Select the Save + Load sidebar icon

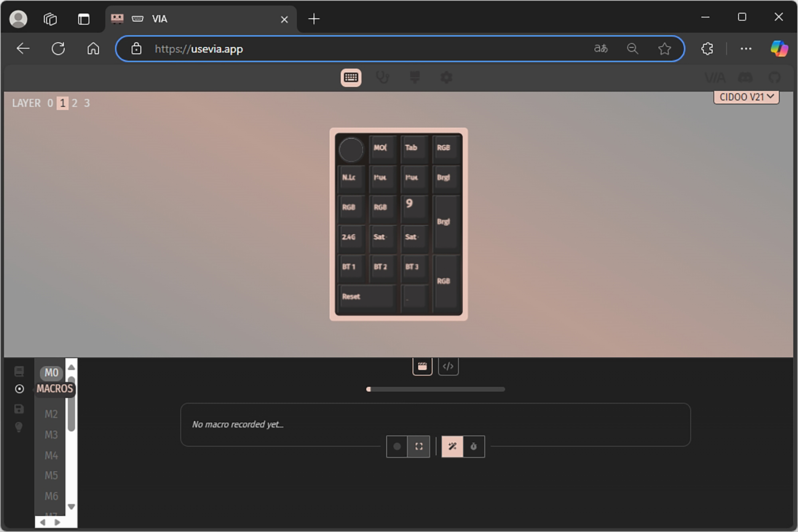point(19,409)
